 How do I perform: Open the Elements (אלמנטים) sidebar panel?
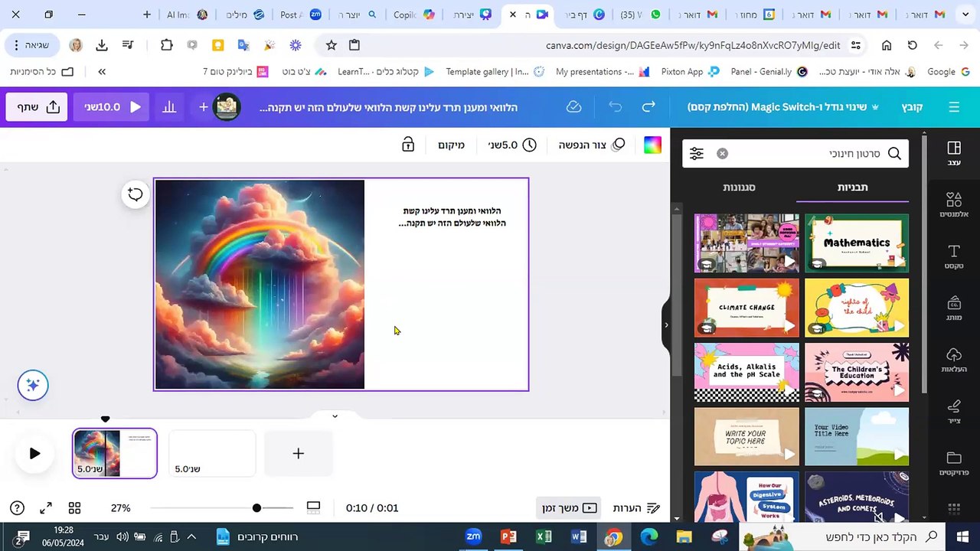pos(953,204)
